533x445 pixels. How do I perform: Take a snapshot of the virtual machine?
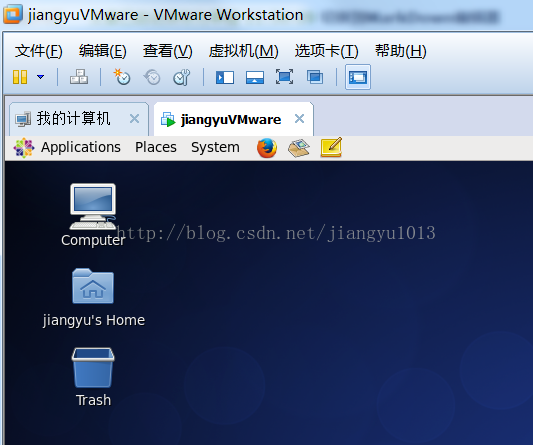121,77
